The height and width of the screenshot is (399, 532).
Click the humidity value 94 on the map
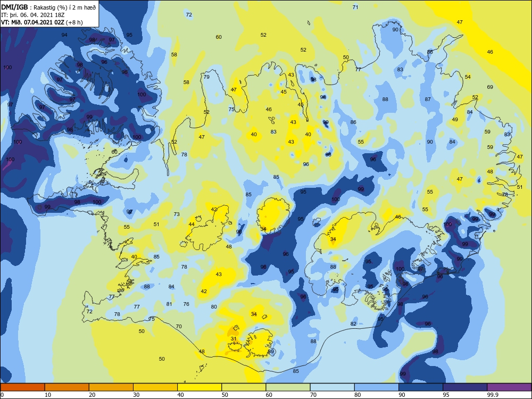[x=64, y=35]
